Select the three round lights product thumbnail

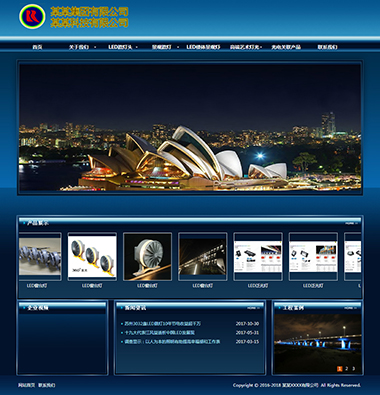point(92,256)
